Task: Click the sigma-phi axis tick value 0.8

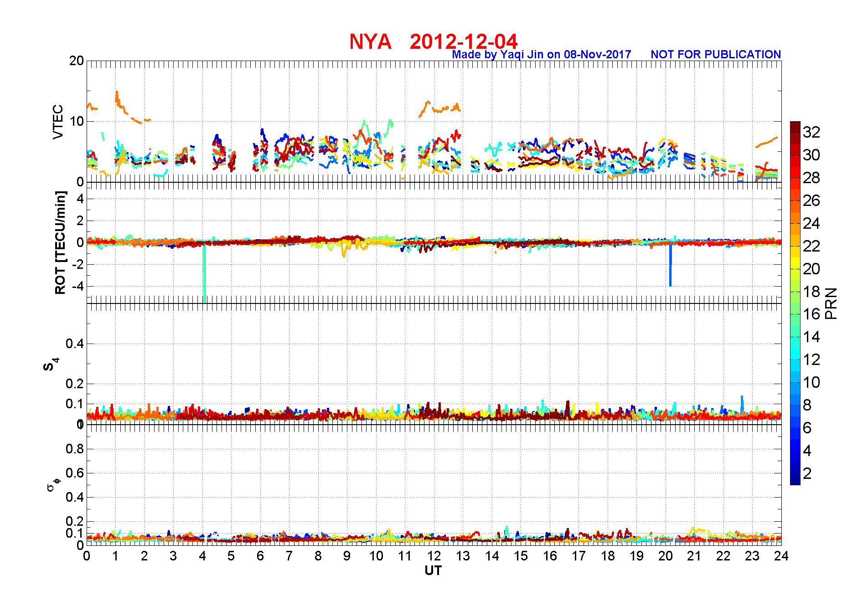Action: 75,449
